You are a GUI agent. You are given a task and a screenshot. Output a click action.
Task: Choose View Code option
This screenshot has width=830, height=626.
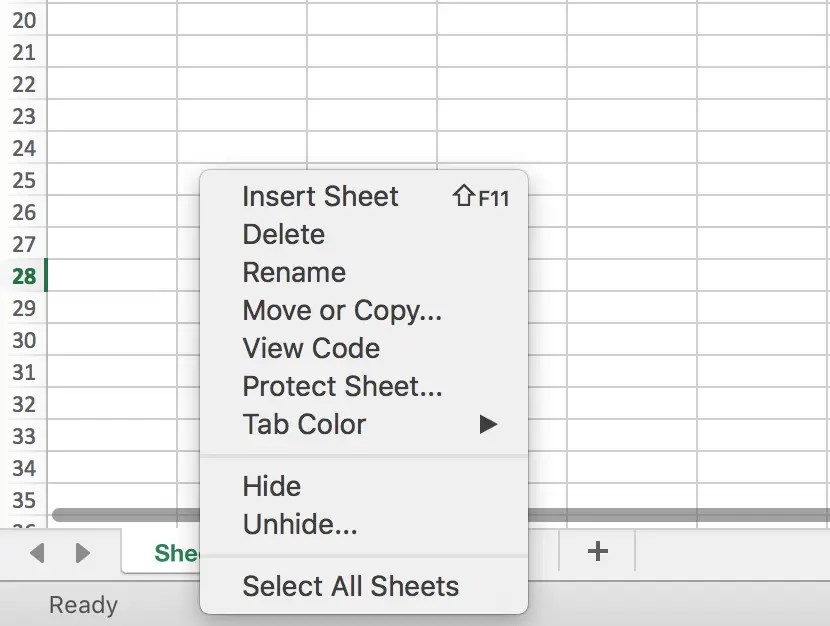[x=311, y=349]
